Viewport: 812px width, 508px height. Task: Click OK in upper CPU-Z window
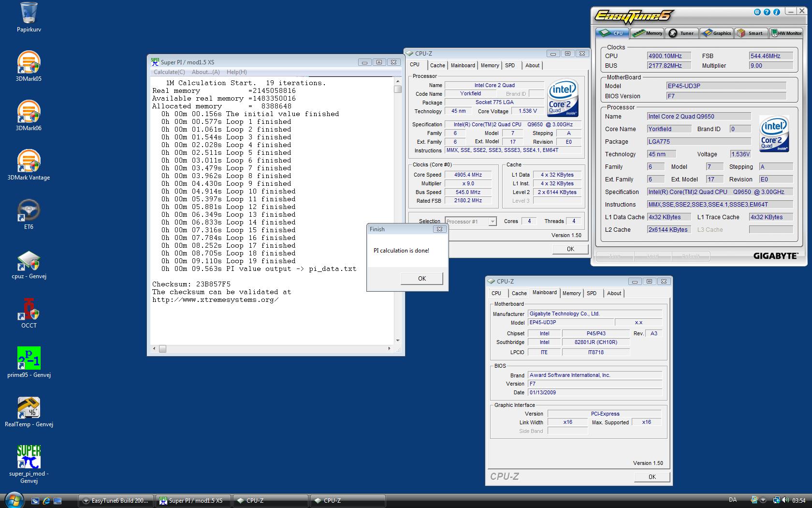pyautogui.click(x=570, y=249)
